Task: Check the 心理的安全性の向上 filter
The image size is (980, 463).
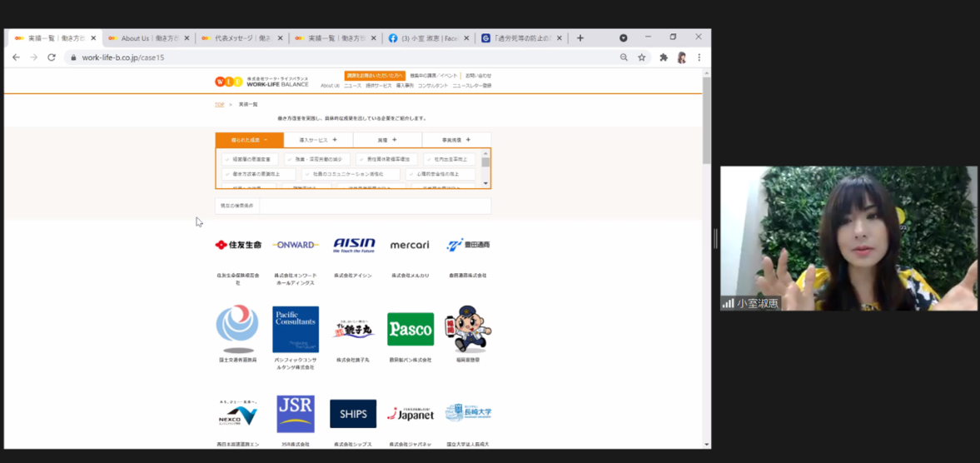Action: 440,174
